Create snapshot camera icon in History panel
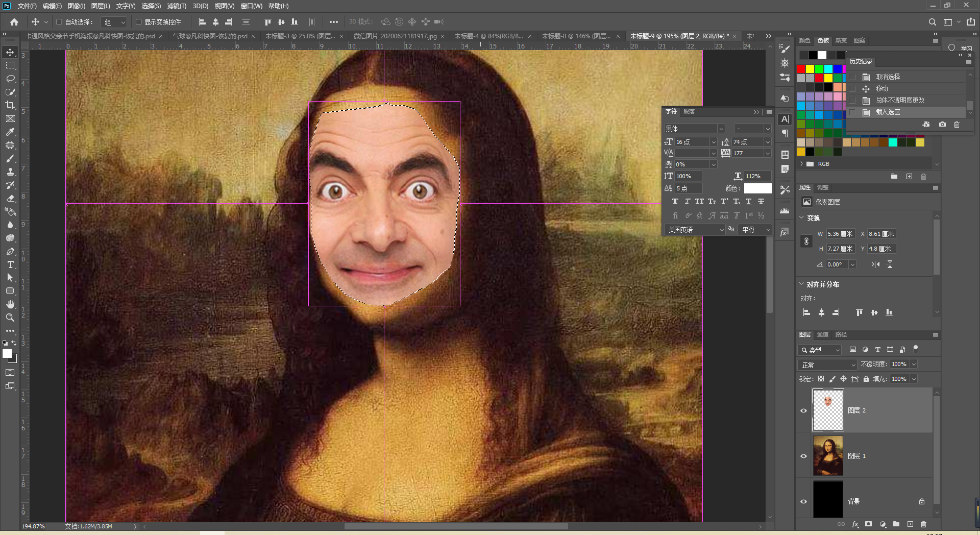 click(942, 124)
